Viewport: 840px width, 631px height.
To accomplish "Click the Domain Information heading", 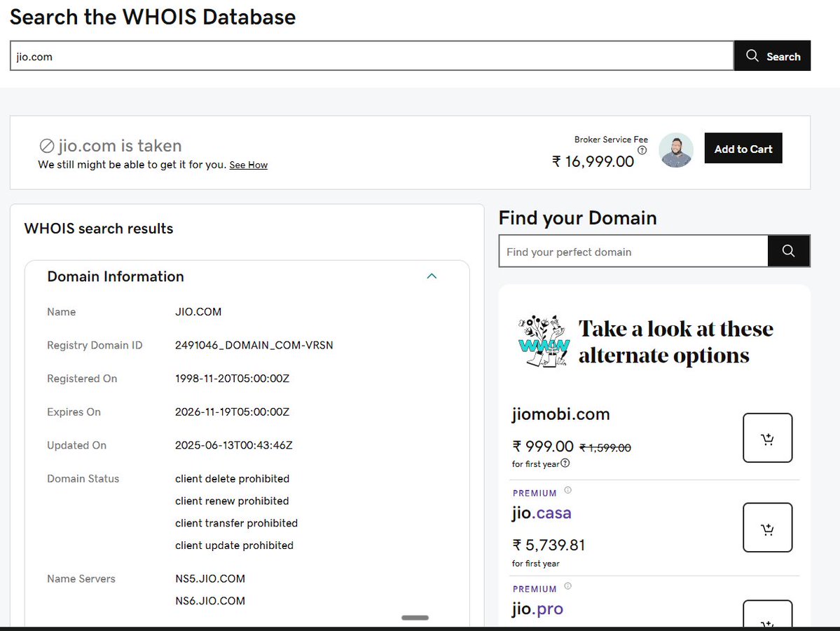I will tap(115, 277).
